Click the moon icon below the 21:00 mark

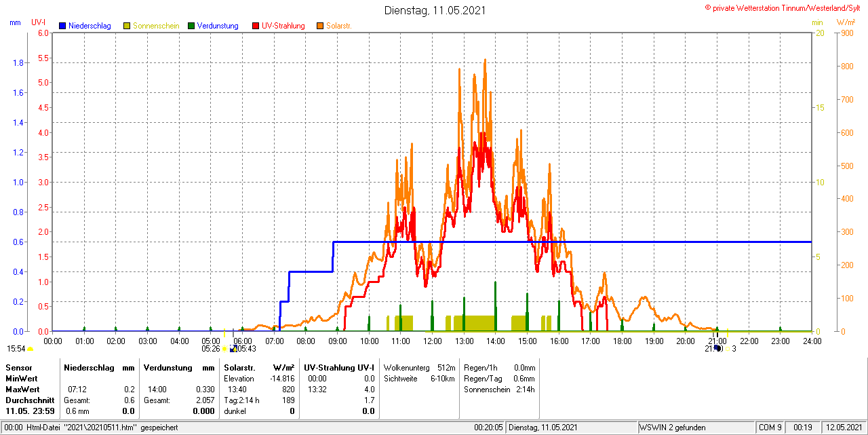(x=717, y=349)
